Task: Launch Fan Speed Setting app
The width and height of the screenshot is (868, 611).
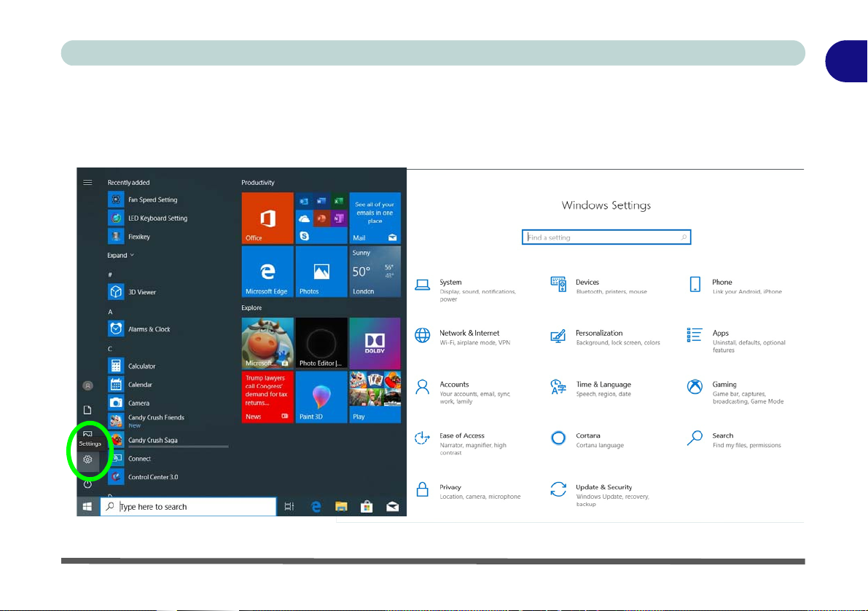Action: tap(143, 200)
